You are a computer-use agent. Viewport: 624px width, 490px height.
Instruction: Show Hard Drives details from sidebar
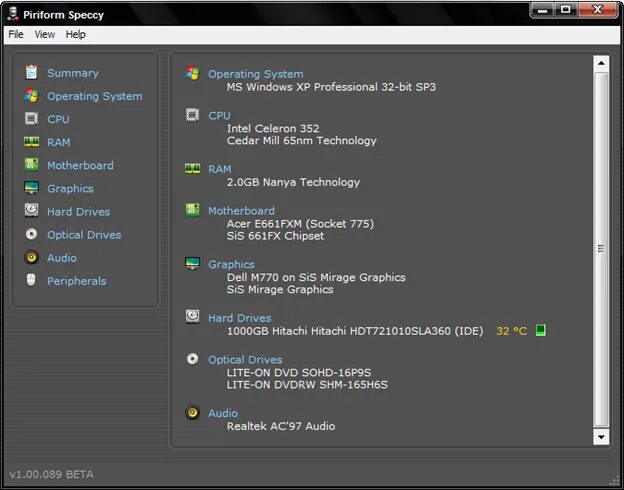point(79,212)
